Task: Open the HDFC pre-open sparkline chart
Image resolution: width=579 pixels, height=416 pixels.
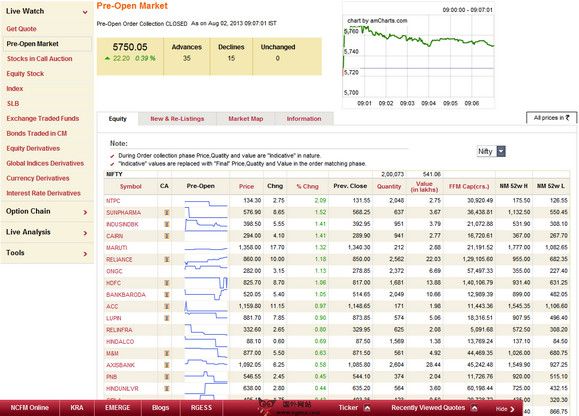Action: (x=206, y=283)
